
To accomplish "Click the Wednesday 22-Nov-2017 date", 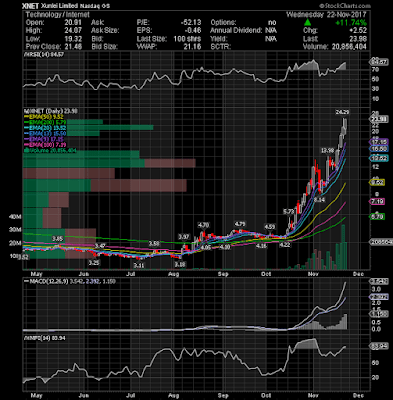I will 326,15.
